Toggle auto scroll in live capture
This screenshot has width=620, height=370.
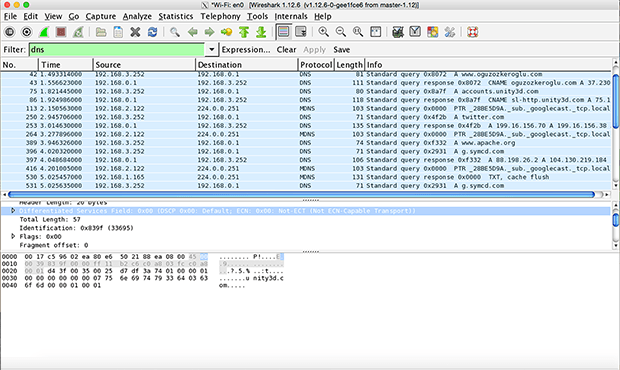click(x=301, y=32)
